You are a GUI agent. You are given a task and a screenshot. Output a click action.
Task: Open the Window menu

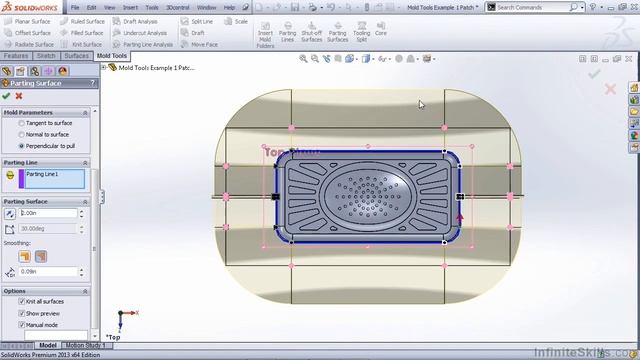207,7
